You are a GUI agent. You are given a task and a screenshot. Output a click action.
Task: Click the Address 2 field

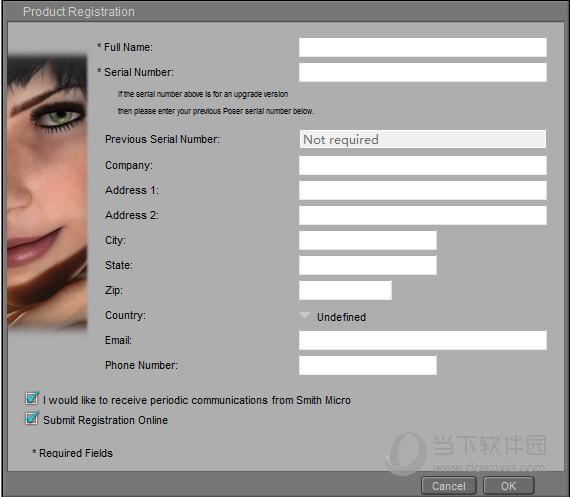click(x=422, y=215)
